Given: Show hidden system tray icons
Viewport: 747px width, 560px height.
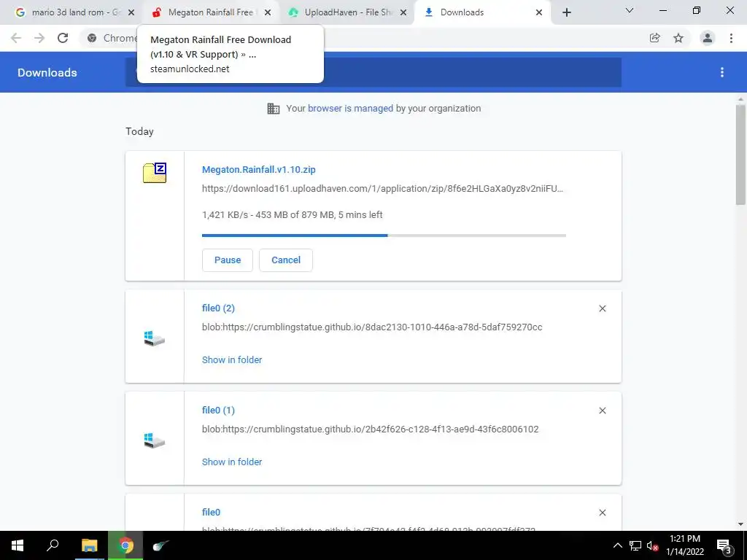Looking at the screenshot, I should click(617, 545).
